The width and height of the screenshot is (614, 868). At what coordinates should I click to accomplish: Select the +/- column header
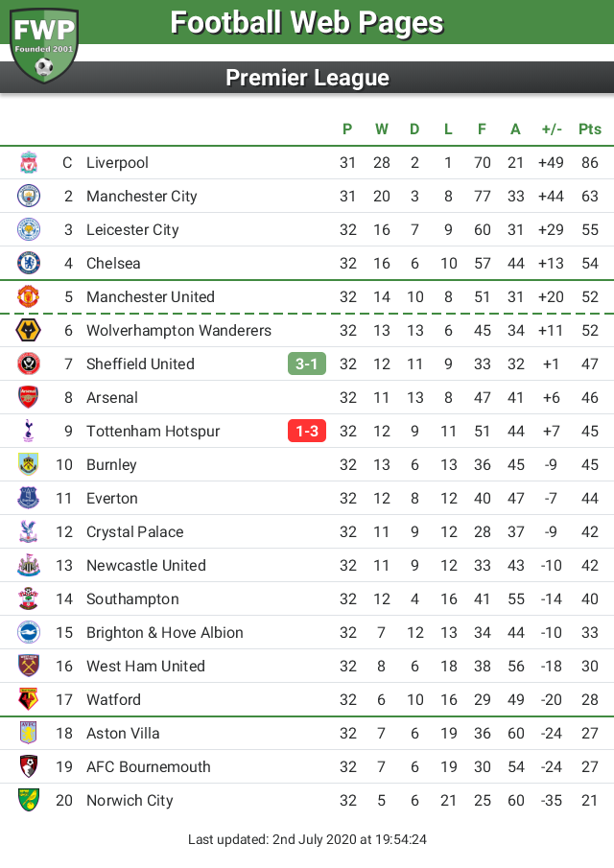coord(552,129)
